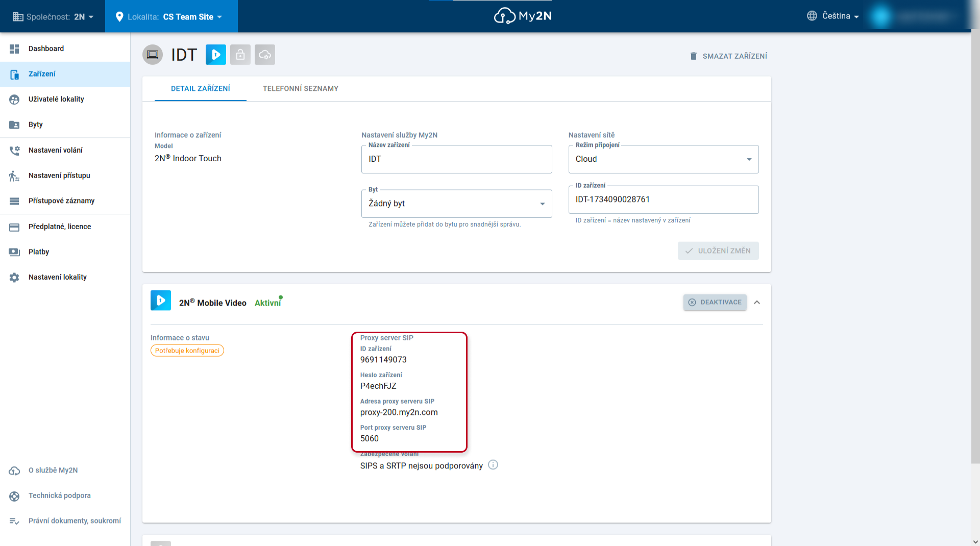
Task: Click the ID zařízení input field
Action: pos(664,200)
